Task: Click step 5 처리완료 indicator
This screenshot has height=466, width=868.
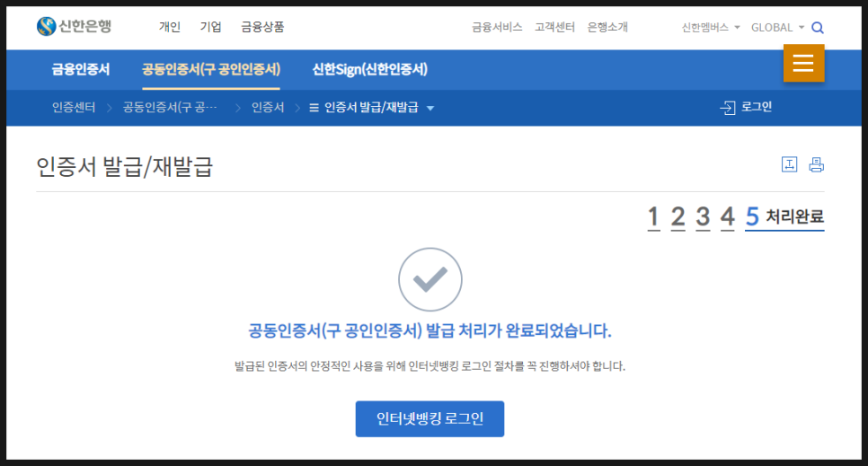Action: pos(784,217)
